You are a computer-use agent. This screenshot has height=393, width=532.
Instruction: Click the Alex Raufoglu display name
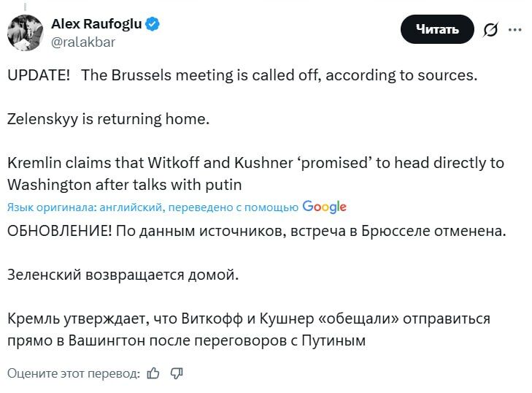coord(96,24)
